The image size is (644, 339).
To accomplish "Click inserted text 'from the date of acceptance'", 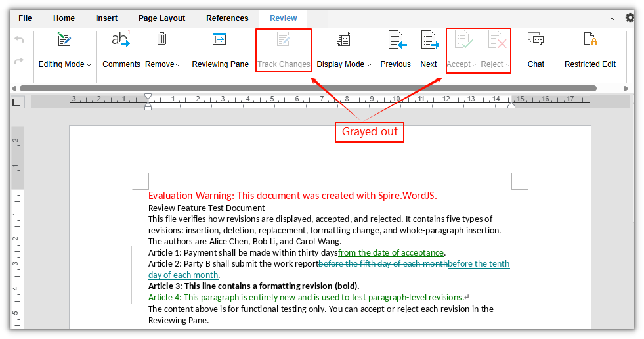I will [x=391, y=252].
